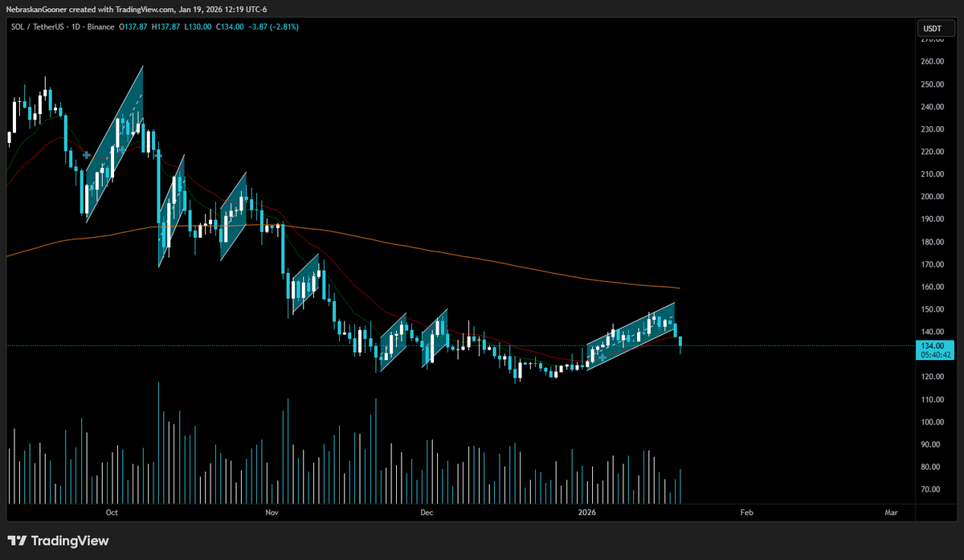
Task: Click the 70.00 price axis label
Action: [x=932, y=489]
